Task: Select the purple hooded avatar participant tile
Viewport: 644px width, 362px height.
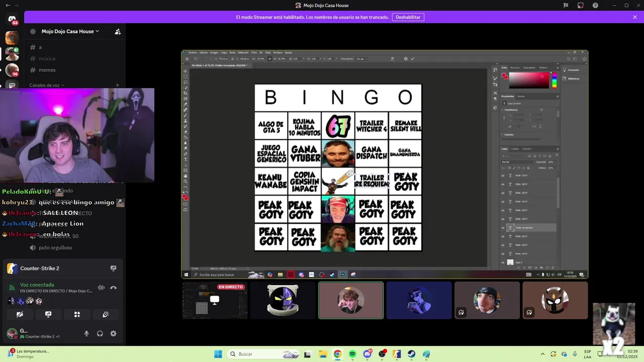Action: 283,300
